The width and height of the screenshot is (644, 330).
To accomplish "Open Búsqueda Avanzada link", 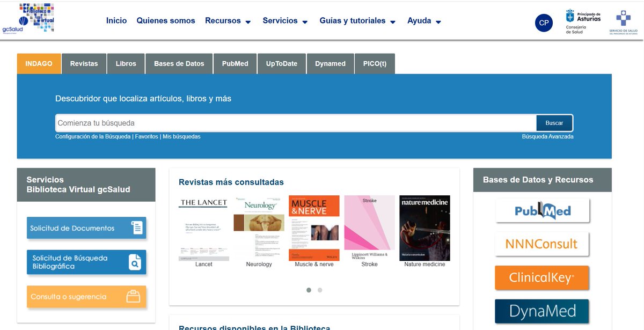I will [x=548, y=137].
